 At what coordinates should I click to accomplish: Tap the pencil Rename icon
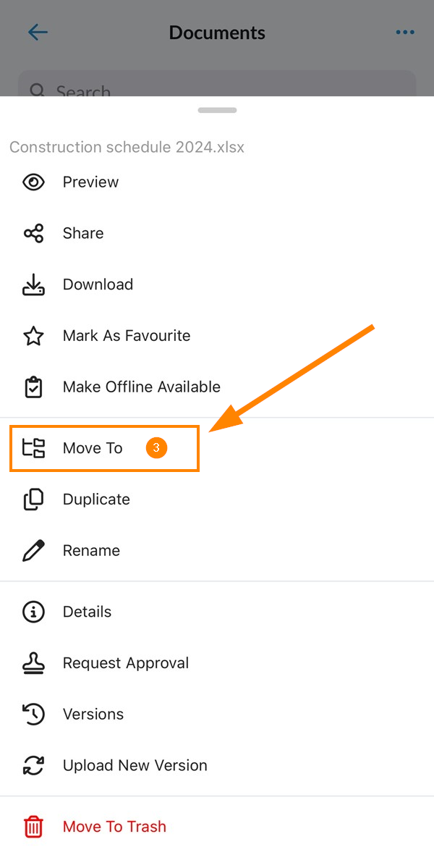tap(33, 551)
